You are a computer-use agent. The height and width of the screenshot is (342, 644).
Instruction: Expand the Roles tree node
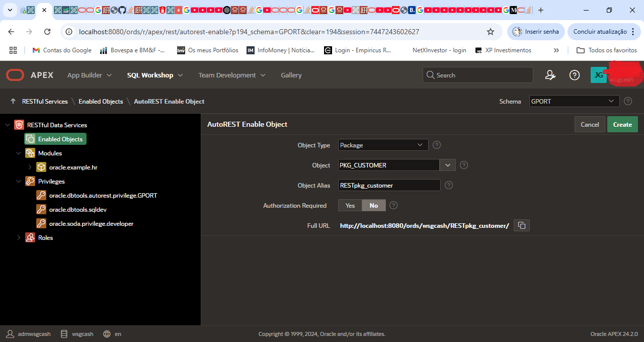19,237
